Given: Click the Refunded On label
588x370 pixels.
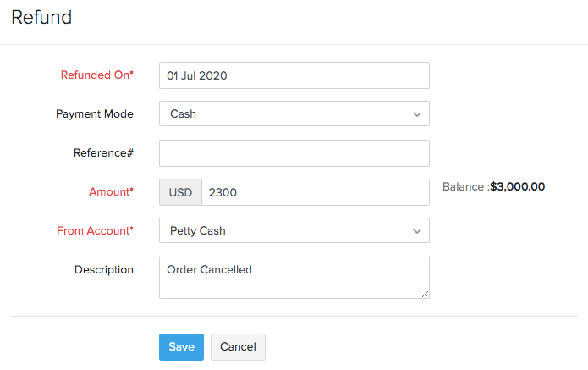Looking at the screenshot, I should (x=96, y=75).
